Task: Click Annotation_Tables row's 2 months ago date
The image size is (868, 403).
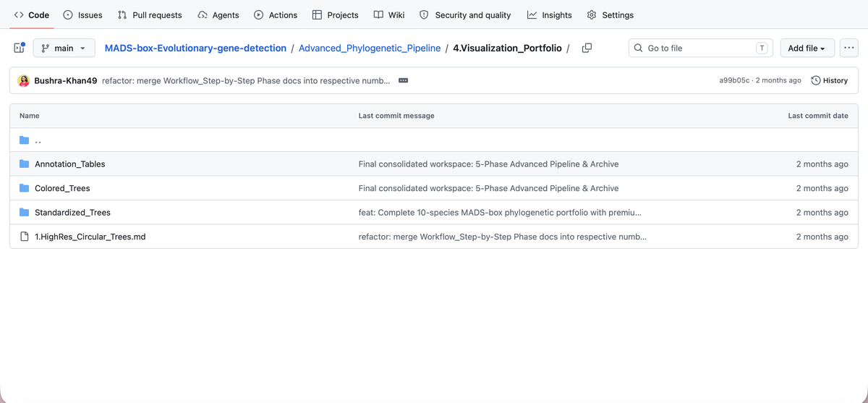Action: [x=822, y=164]
